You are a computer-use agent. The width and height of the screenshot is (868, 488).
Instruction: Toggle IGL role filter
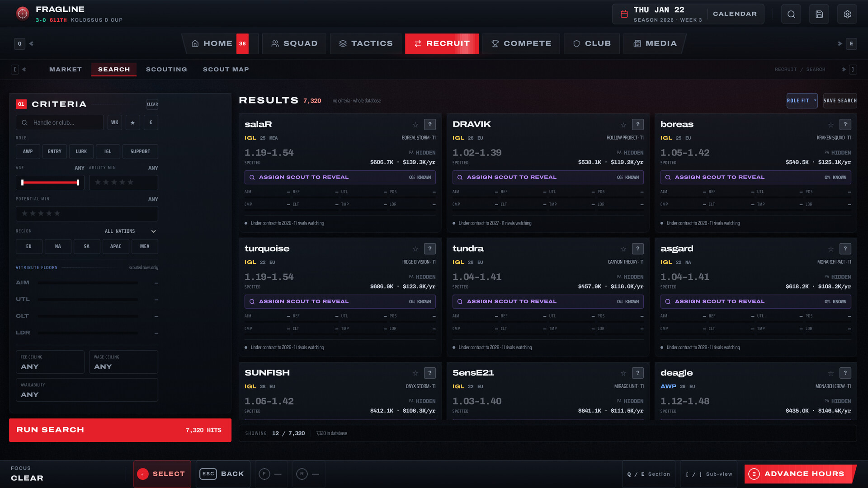point(108,151)
